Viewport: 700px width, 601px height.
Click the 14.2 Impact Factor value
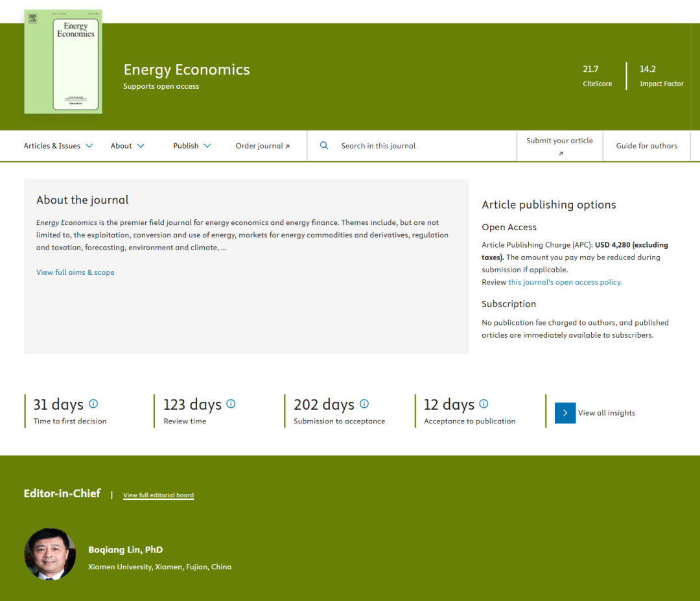647,69
